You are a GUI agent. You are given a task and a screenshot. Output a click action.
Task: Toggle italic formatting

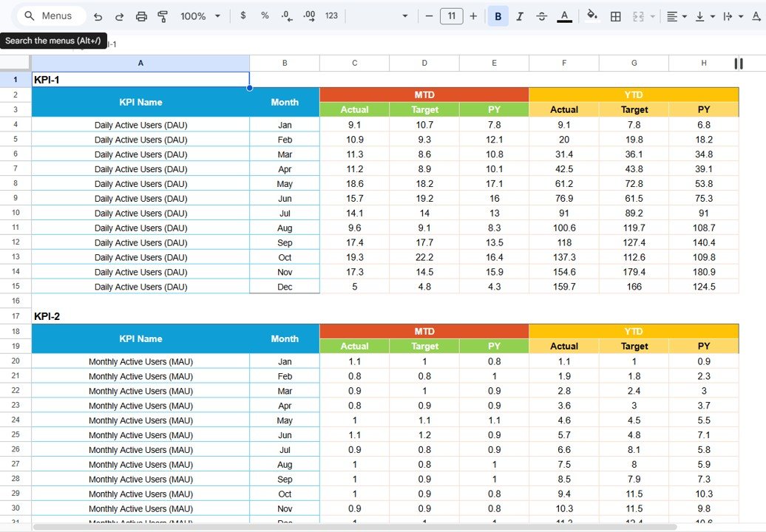click(x=520, y=16)
